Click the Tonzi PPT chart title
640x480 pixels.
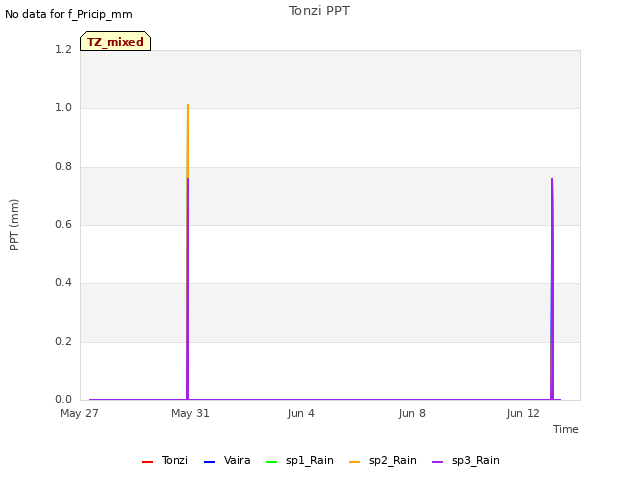319,11
